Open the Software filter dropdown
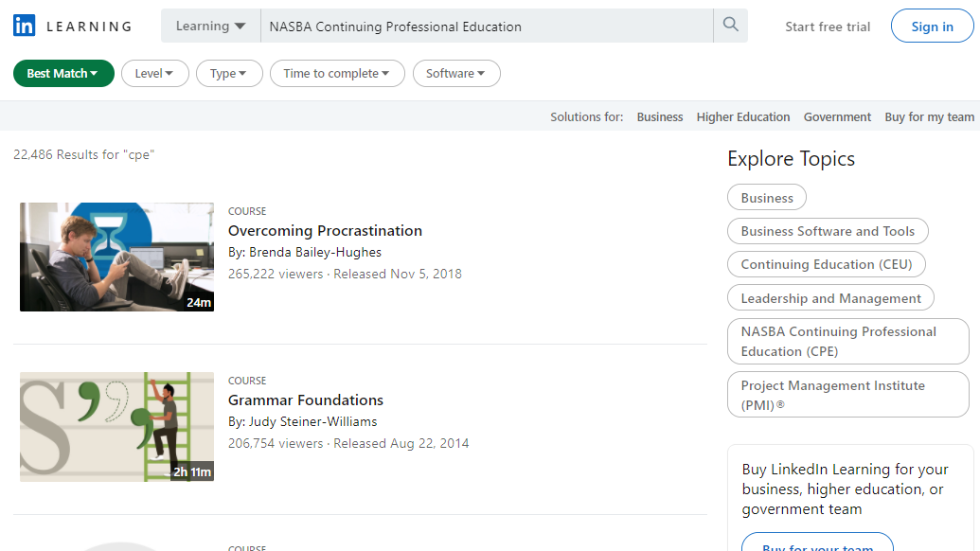The height and width of the screenshot is (551, 980). tap(456, 73)
